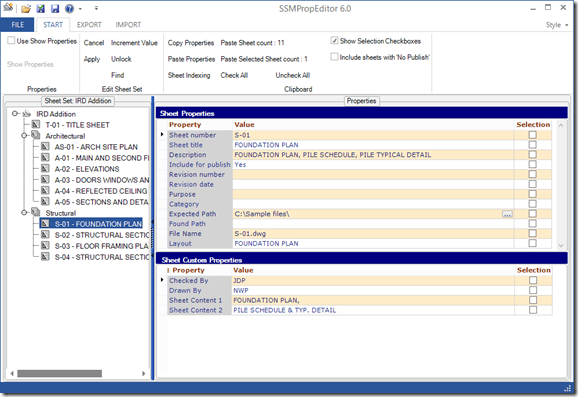Click the sheet icon beside A-02 ELEVATIONS
This screenshot has width=578, height=397.
pyautogui.click(x=45, y=169)
